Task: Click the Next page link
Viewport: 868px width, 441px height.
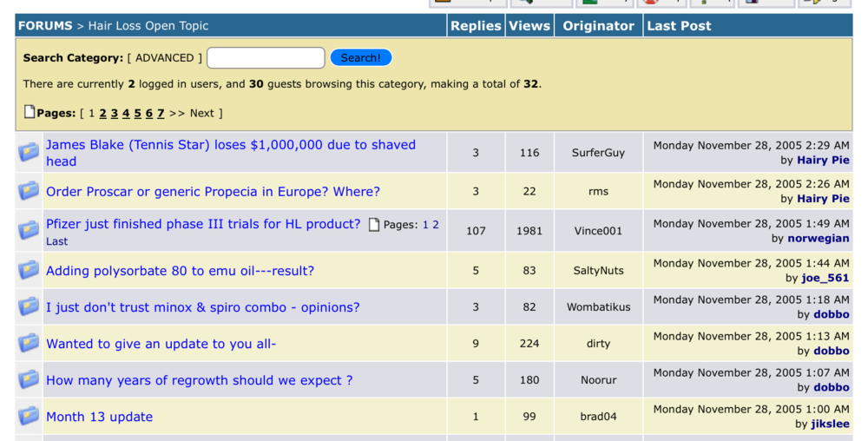Action: pyautogui.click(x=201, y=113)
